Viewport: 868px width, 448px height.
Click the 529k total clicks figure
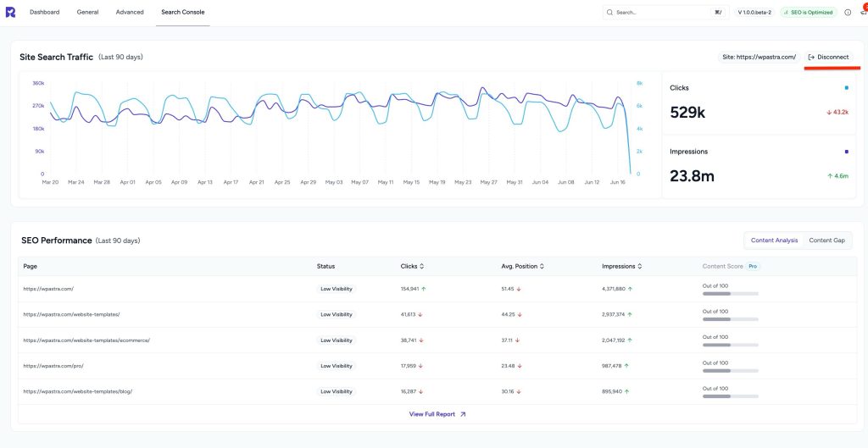pyautogui.click(x=687, y=113)
